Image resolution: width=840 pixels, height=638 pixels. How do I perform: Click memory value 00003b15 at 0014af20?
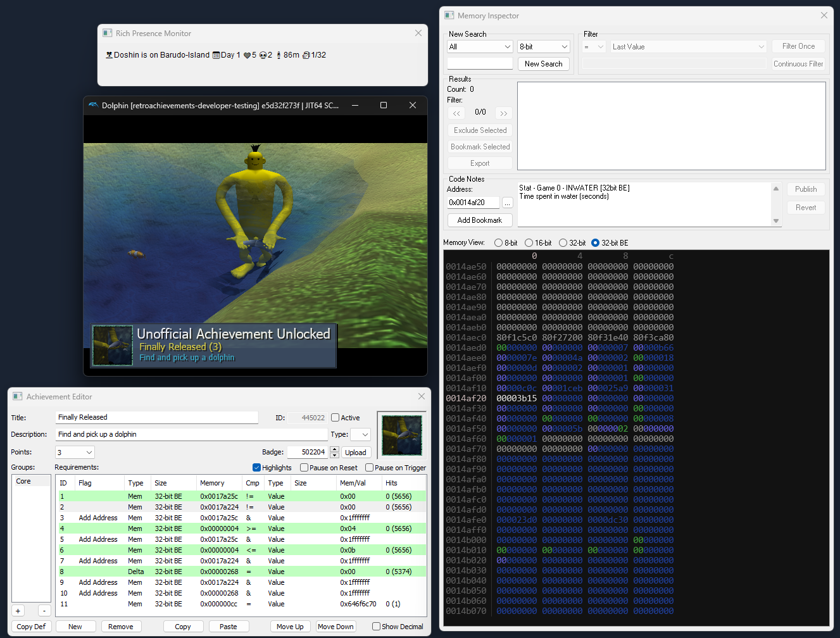pos(517,398)
